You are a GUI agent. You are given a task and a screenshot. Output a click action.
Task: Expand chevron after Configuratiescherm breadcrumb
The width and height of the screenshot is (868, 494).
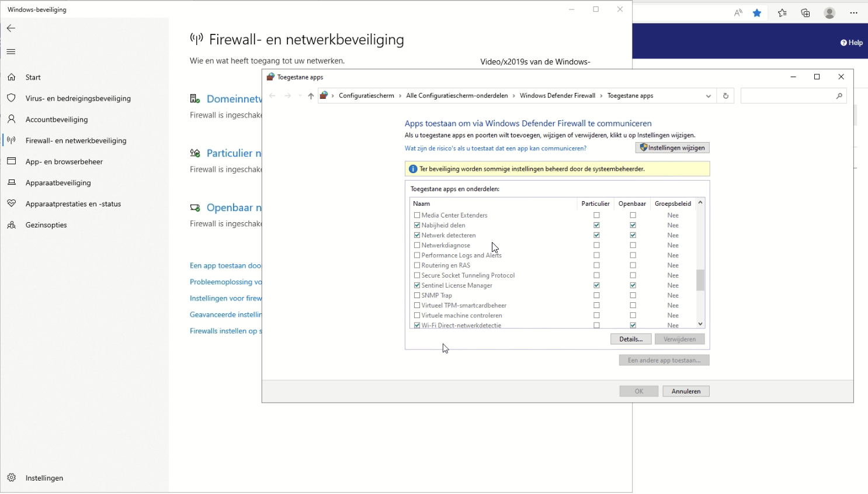[x=400, y=96]
